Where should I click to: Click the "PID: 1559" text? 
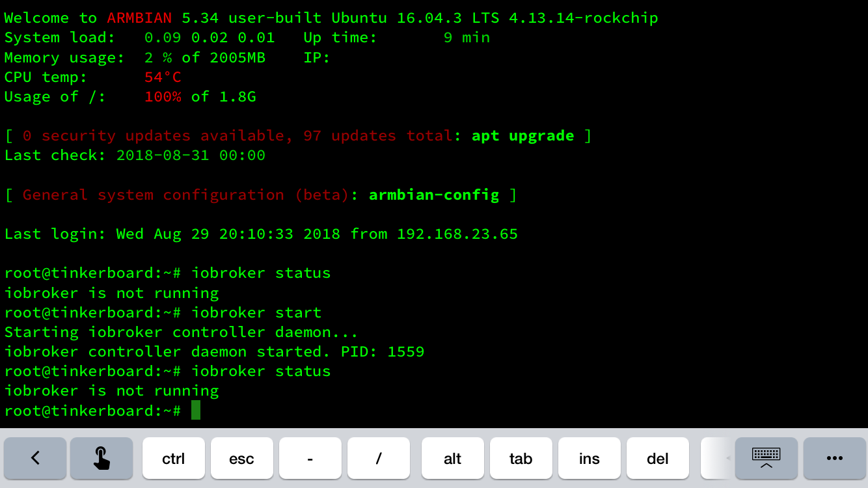pyautogui.click(x=383, y=351)
